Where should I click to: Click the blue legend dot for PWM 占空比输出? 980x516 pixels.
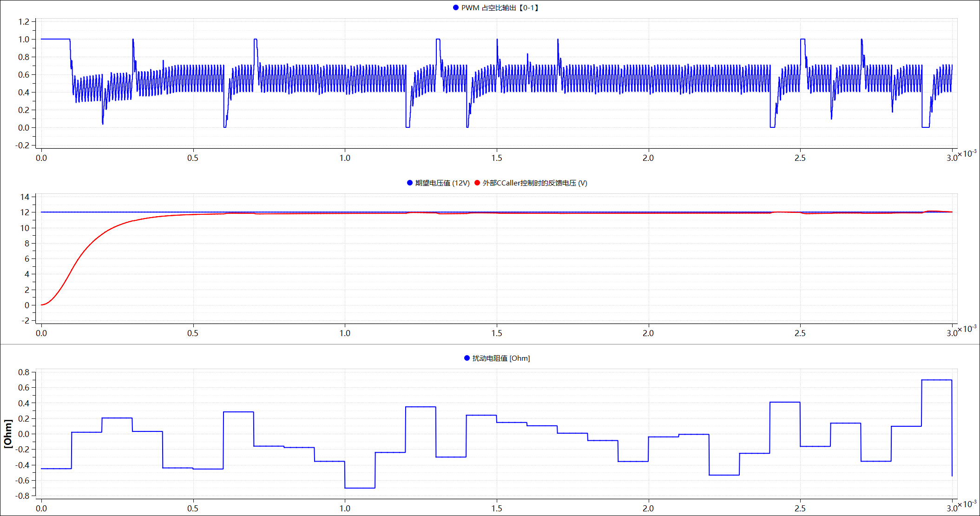click(456, 7)
